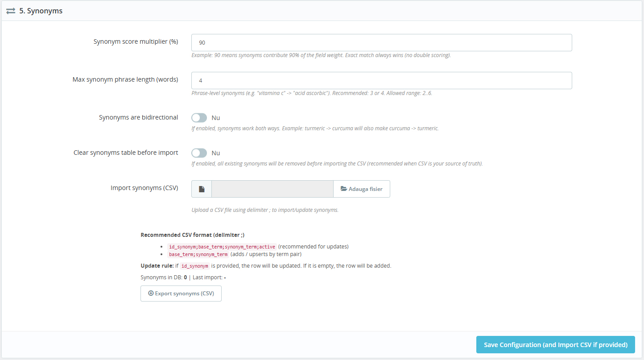Click the Nu label beside the bidirectional switch
The image size is (644, 360).
pos(216,118)
